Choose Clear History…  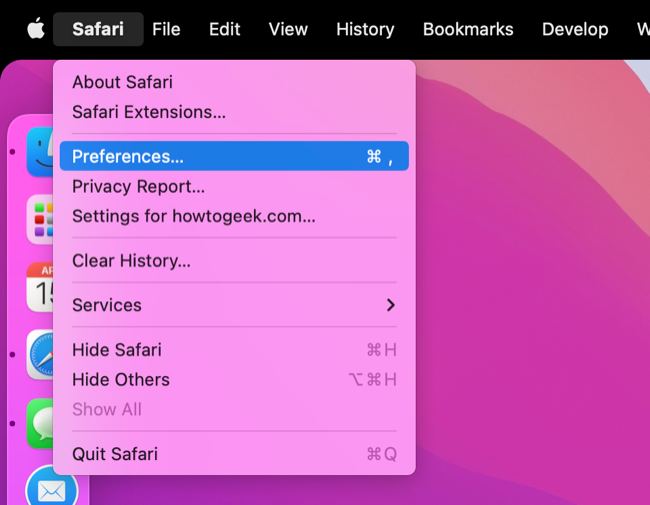coord(234,261)
